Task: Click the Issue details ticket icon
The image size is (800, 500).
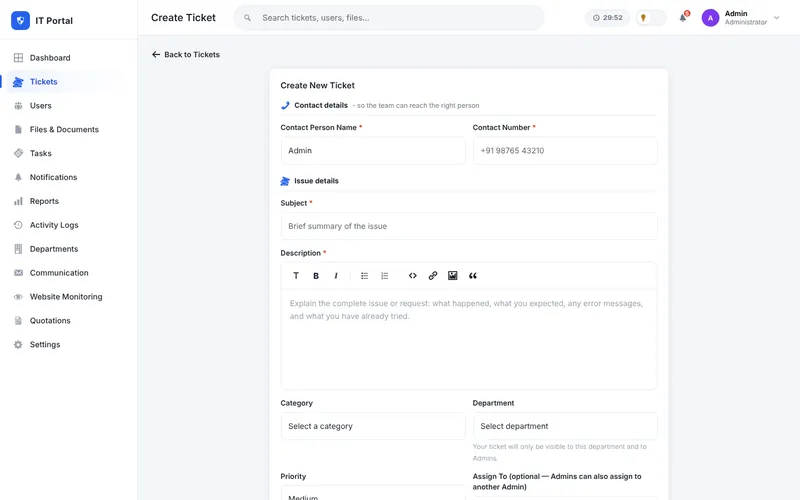Action: [285, 181]
